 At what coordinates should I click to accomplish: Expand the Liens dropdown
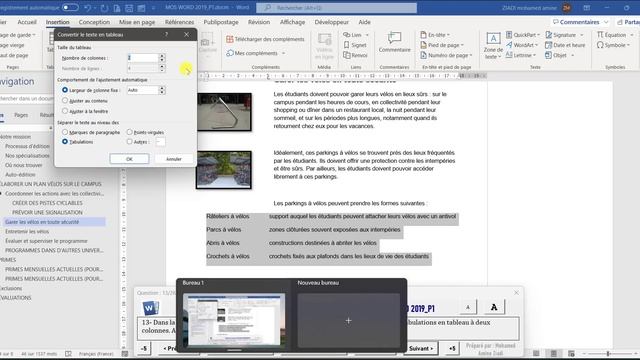[356, 35]
